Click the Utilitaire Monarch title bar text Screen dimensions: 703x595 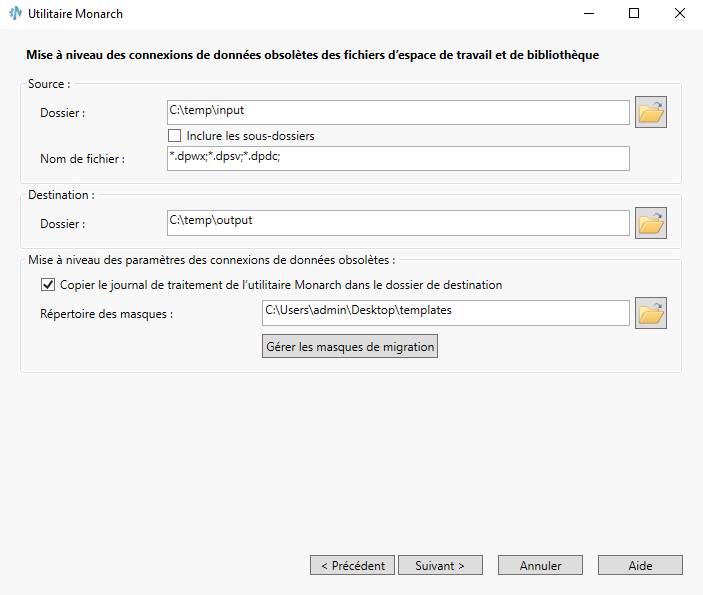[x=78, y=15]
